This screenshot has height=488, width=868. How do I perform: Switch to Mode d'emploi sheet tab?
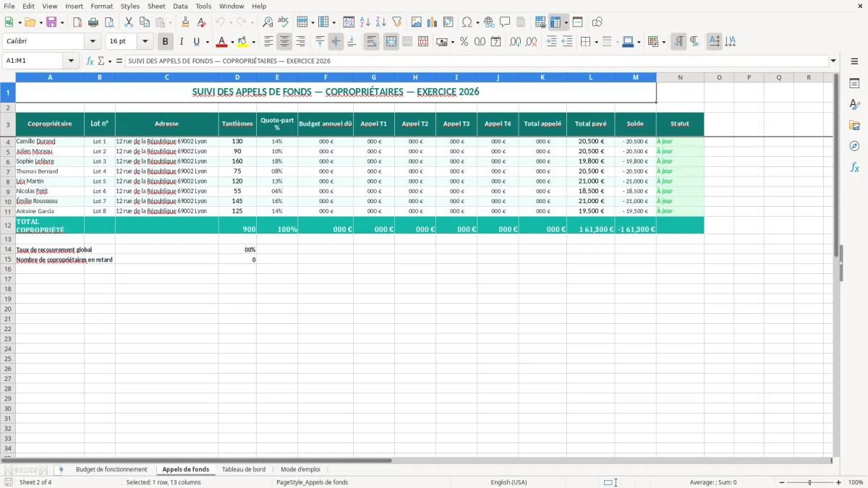300,469
